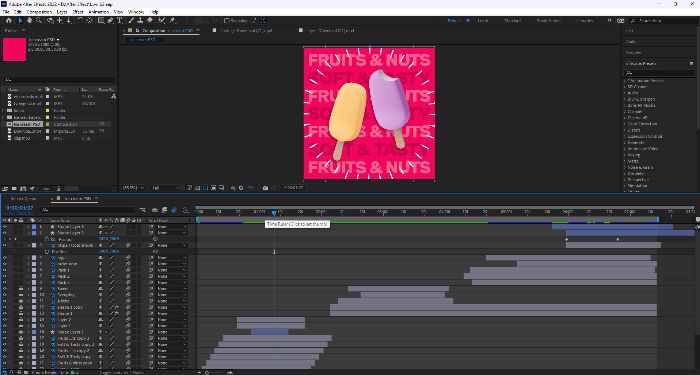Toggle the Snapping checkbox
The width and height of the screenshot is (700, 375).
pos(226,21)
